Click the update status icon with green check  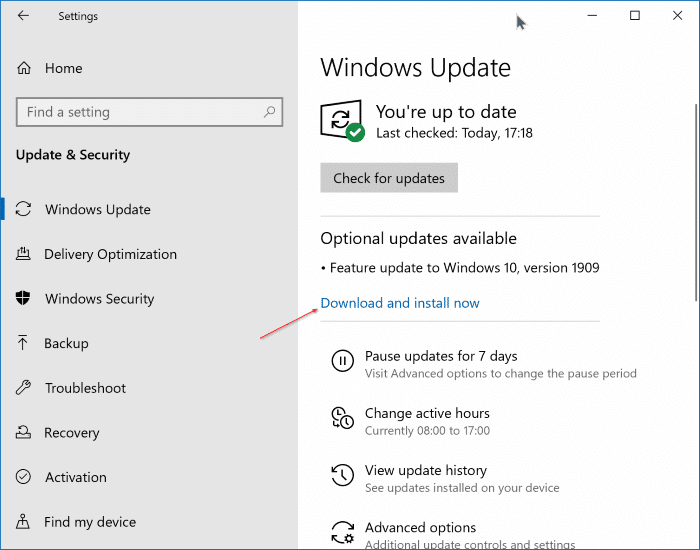[x=342, y=121]
